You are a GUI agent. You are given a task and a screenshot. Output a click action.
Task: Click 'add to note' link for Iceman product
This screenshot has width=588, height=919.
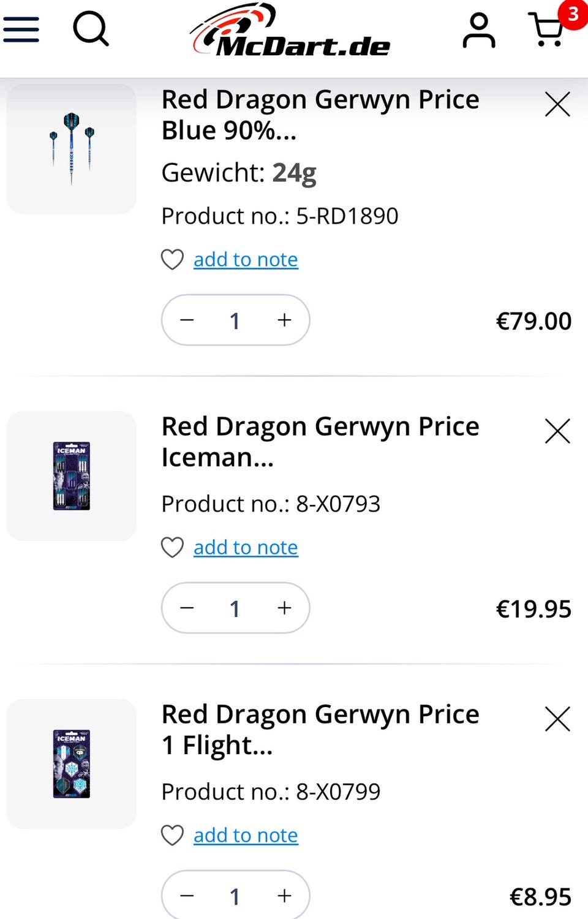pos(246,548)
